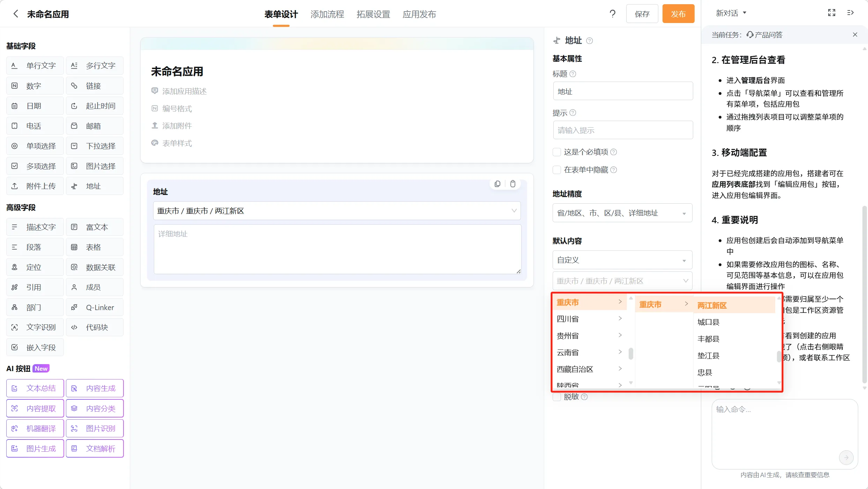This screenshot has width=868, height=489.
Task: Open form address selector dropdown
Action: click(x=337, y=211)
